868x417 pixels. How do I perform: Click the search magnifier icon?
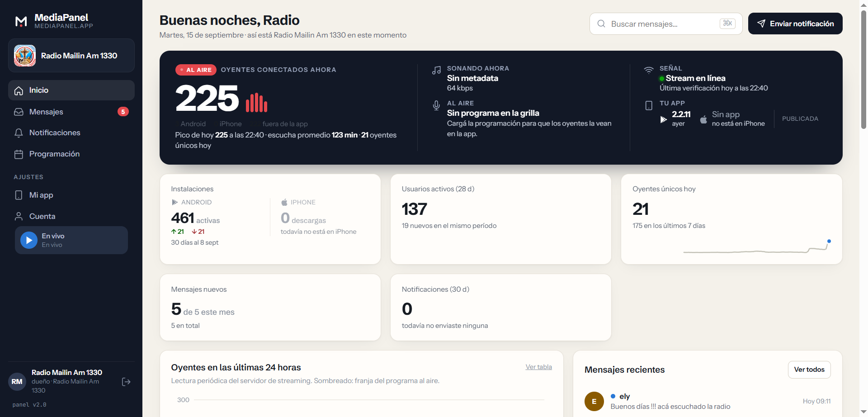point(601,24)
